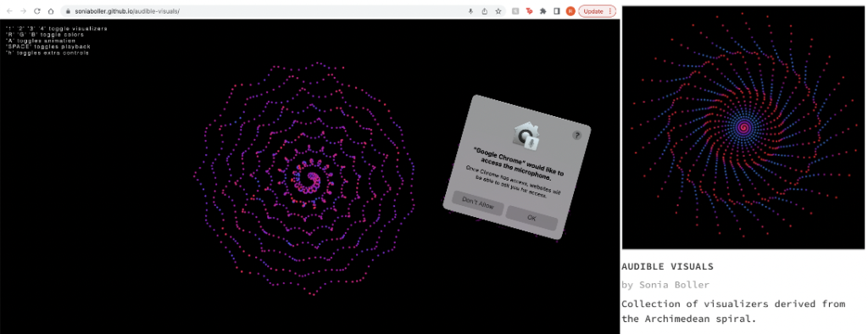Click the browser forward arrow
Viewport: 868px width, 334px height.
click(23, 11)
